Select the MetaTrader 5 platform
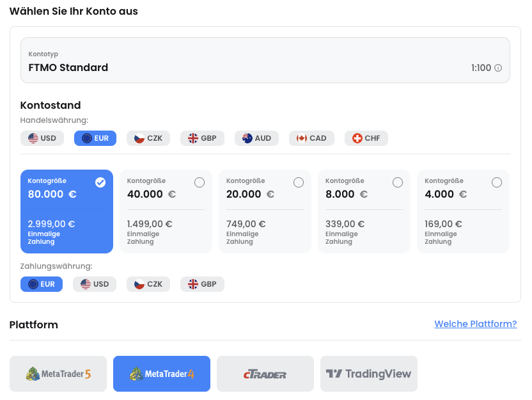This screenshot has height=400, width=532. point(58,374)
